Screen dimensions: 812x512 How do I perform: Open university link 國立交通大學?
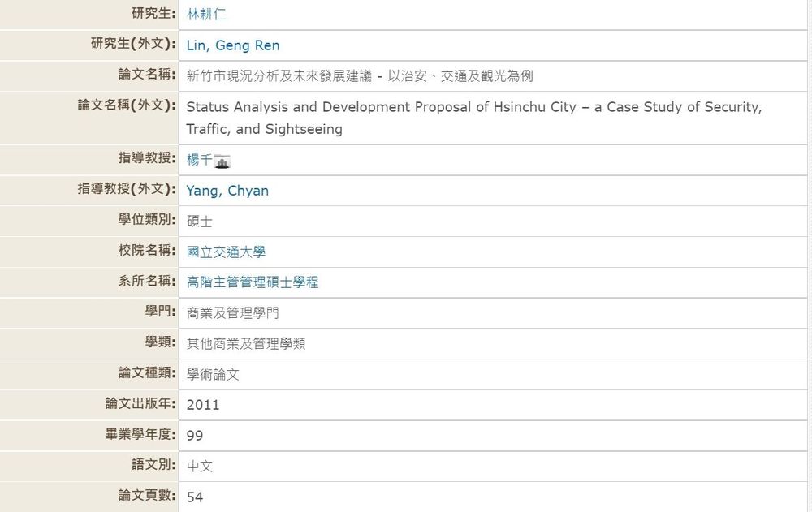click(227, 252)
